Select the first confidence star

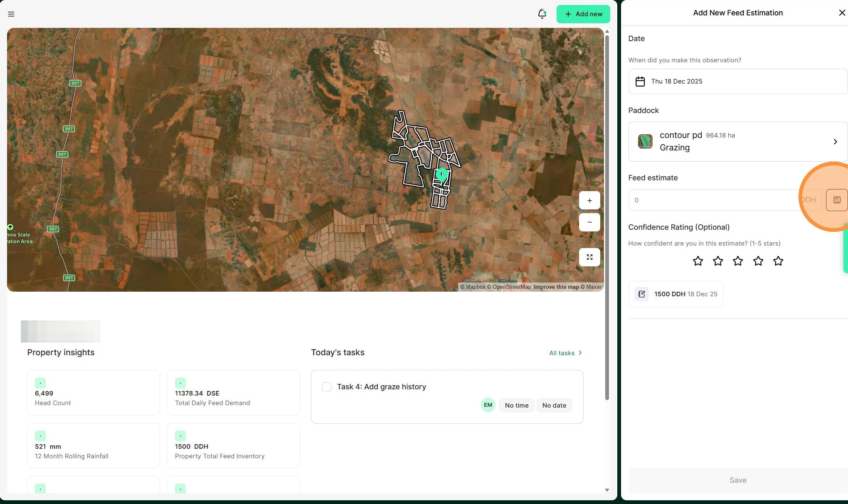click(x=698, y=261)
